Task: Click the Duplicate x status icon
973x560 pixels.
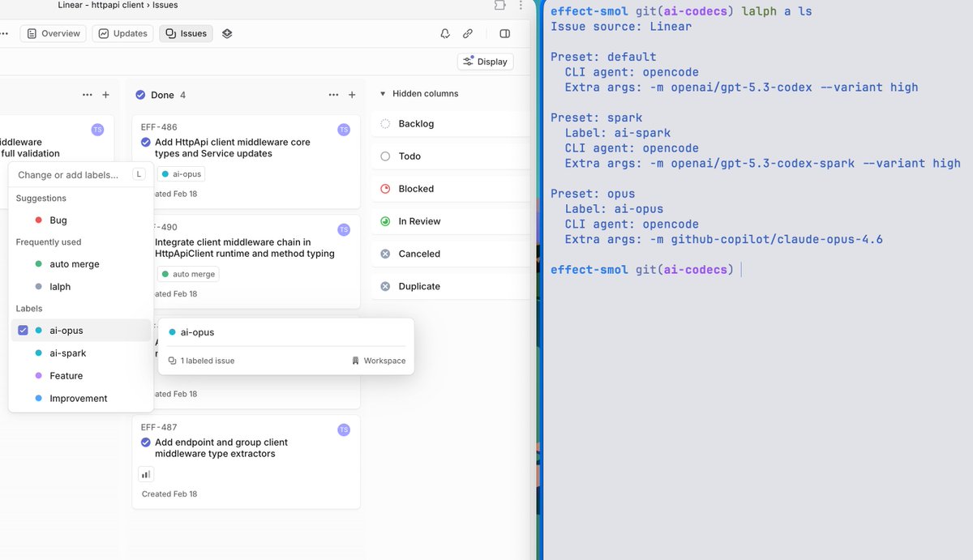Action: point(385,286)
